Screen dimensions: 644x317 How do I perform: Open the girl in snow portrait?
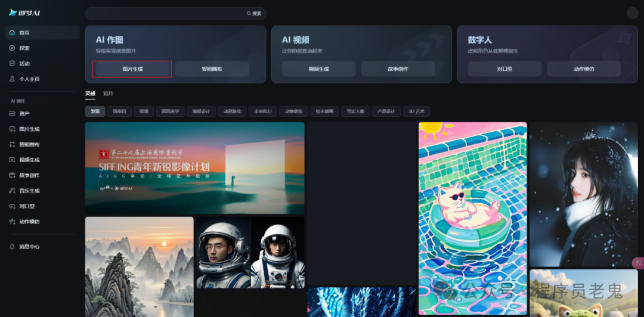click(584, 194)
